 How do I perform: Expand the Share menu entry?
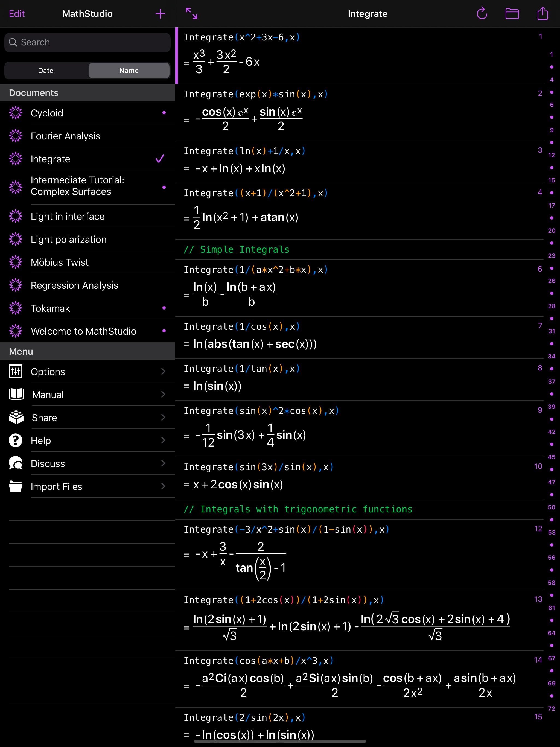tap(163, 418)
